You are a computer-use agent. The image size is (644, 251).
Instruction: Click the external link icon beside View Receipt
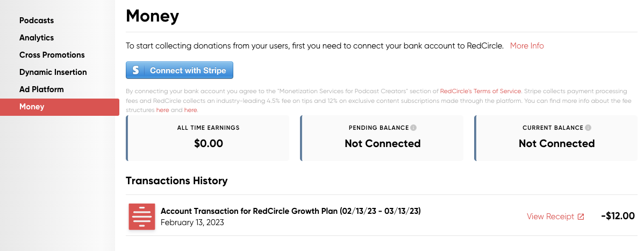pos(581,217)
